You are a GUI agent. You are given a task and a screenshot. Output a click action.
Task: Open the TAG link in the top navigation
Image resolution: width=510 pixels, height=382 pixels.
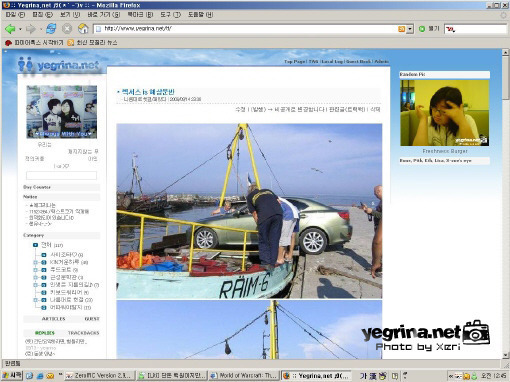tap(313, 62)
